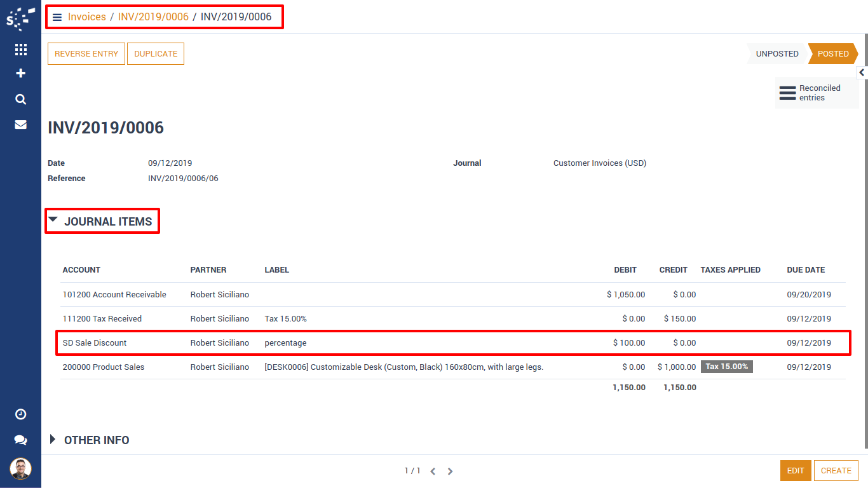Click the Edit button
Viewport: 868px width, 488px height.
tap(796, 471)
